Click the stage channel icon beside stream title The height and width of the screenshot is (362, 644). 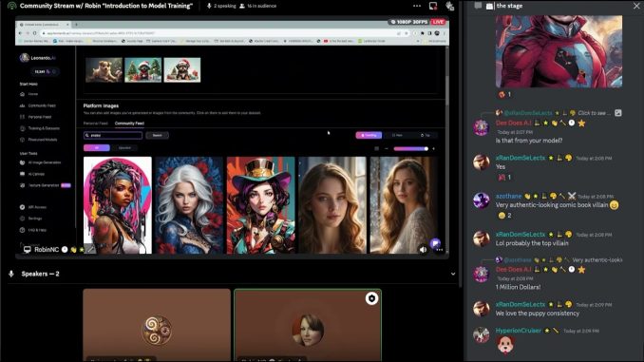(12, 6)
